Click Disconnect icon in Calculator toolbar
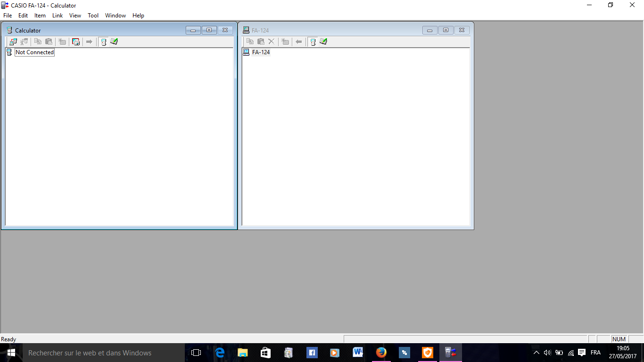The width and height of the screenshot is (644, 362). (24, 42)
